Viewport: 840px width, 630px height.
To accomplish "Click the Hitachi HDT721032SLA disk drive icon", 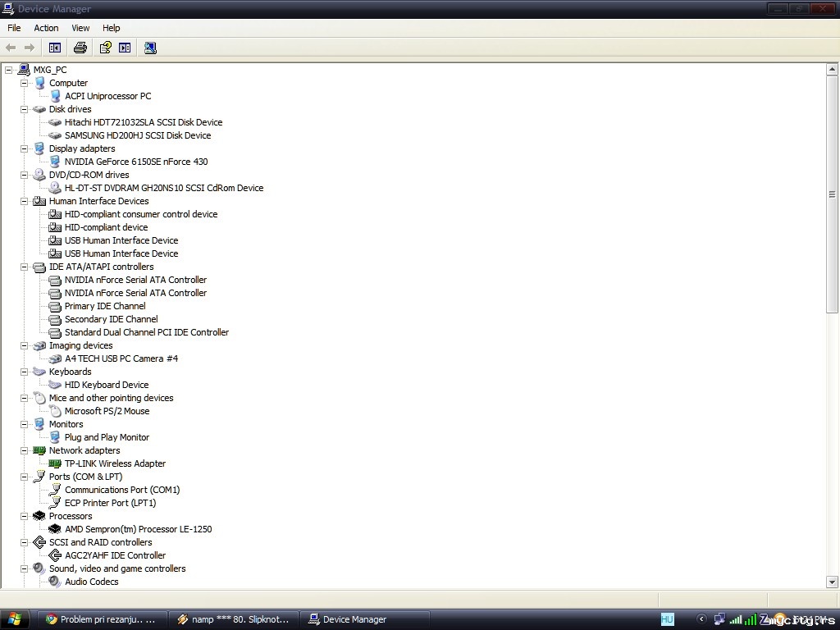I will pyautogui.click(x=55, y=122).
